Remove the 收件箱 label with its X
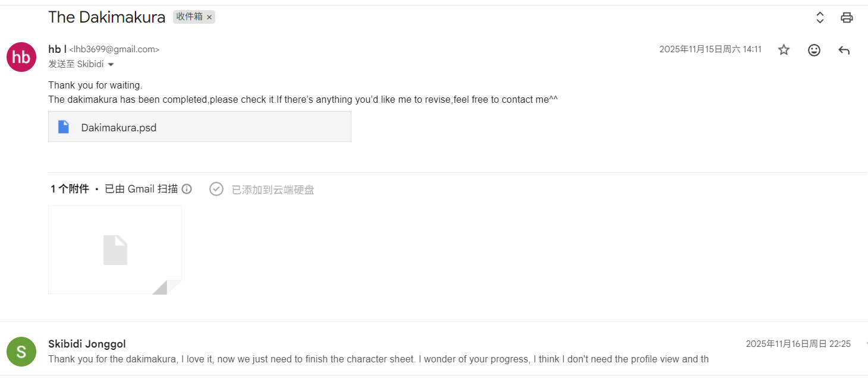This screenshot has height=379, width=868. pyautogui.click(x=209, y=17)
